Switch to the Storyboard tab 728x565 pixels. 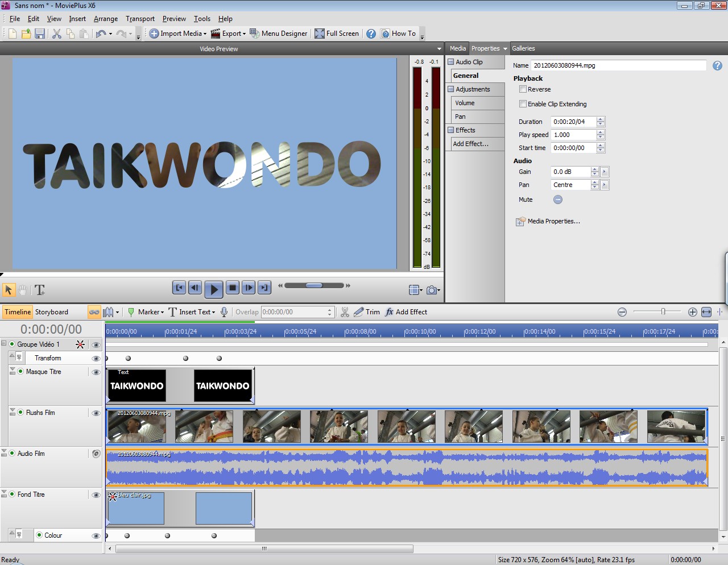click(x=52, y=312)
